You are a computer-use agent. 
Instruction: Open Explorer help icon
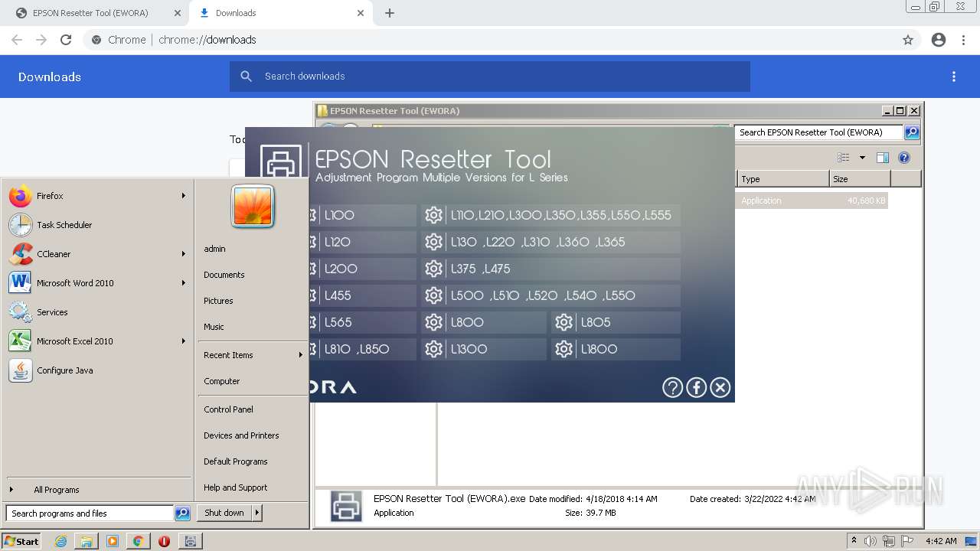tap(904, 158)
